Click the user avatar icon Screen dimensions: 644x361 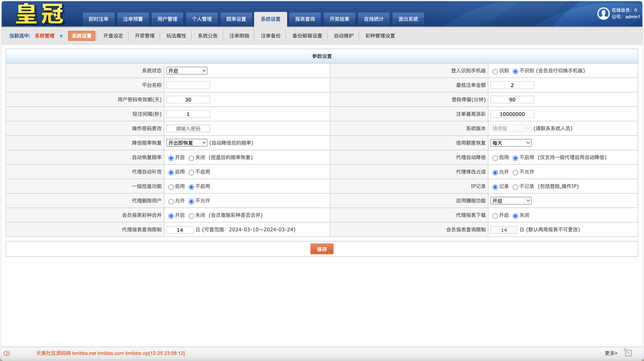(603, 13)
